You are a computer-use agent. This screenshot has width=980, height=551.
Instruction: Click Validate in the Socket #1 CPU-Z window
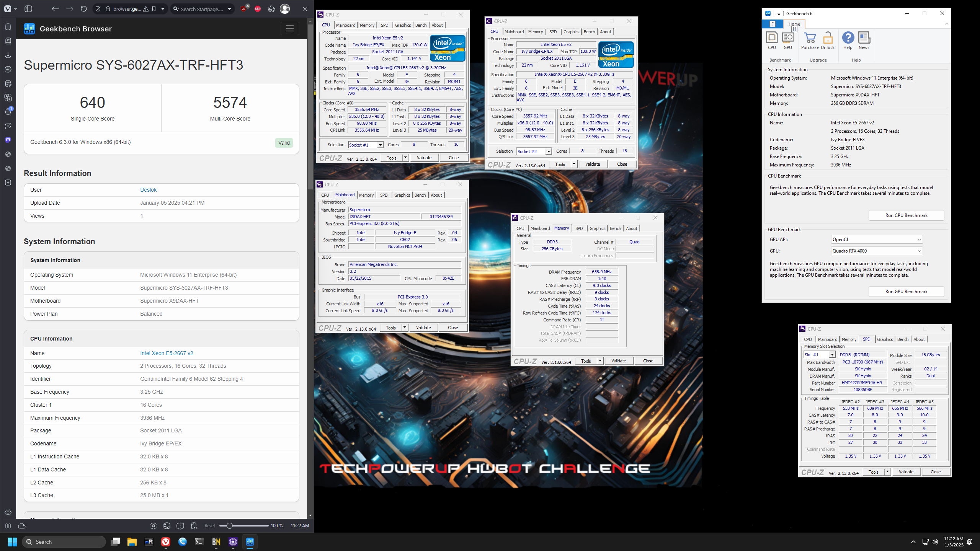point(424,158)
